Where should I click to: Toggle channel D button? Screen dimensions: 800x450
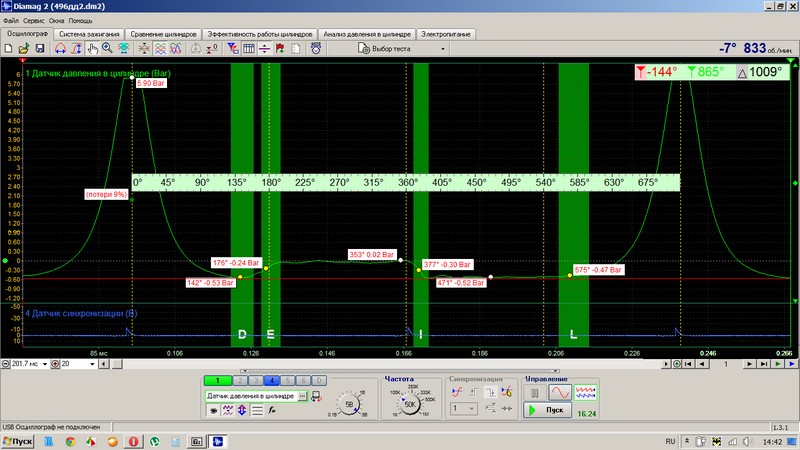pyautogui.click(x=319, y=381)
